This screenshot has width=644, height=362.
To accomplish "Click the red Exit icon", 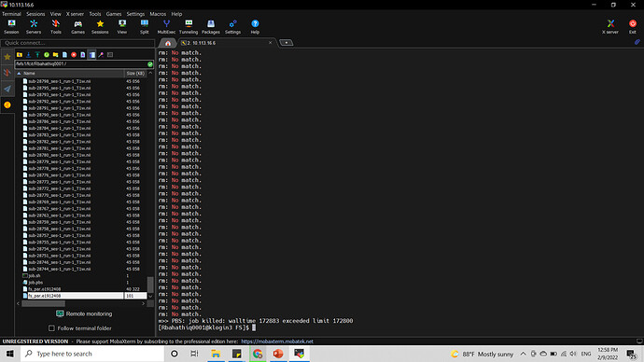I will tap(633, 27).
